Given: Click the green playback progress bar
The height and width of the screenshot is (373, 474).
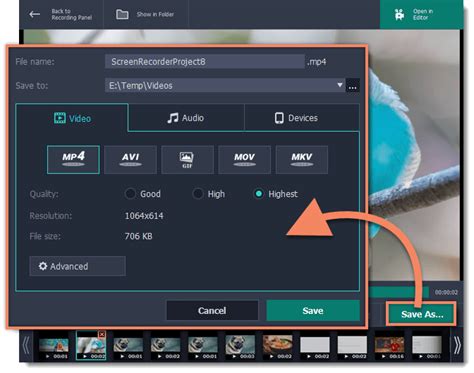Looking at the screenshot, I should click(398, 292).
